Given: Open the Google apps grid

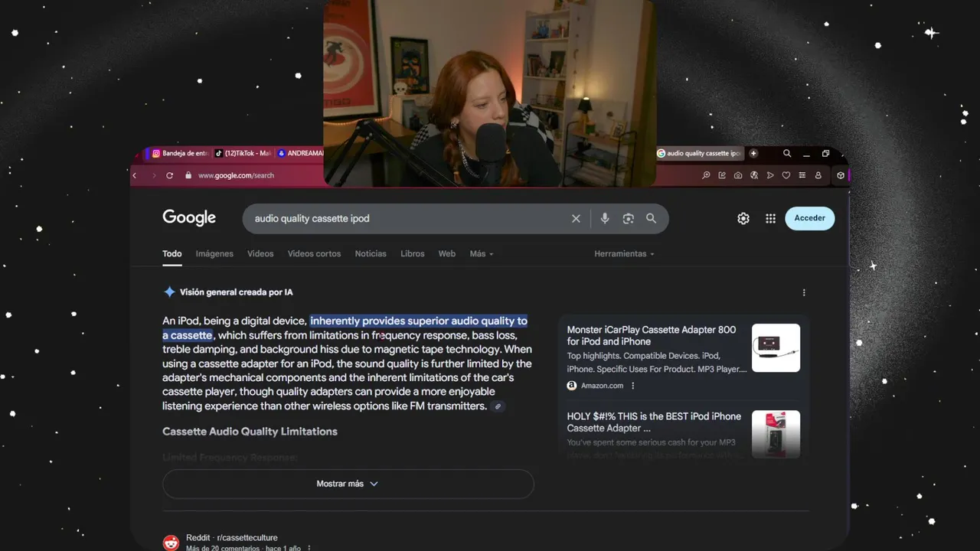Looking at the screenshot, I should pyautogui.click(x=771, y=219).
